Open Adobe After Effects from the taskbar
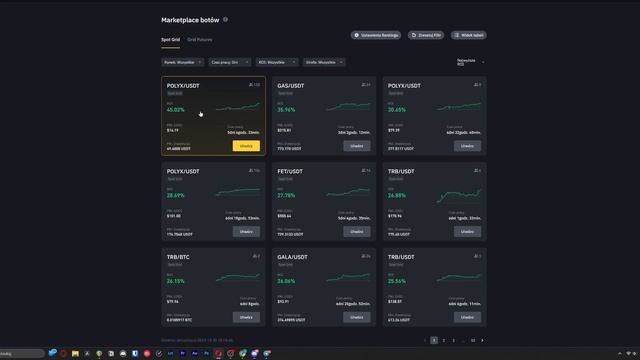Screen dimensions: 640x360 (x=195, y=353)
